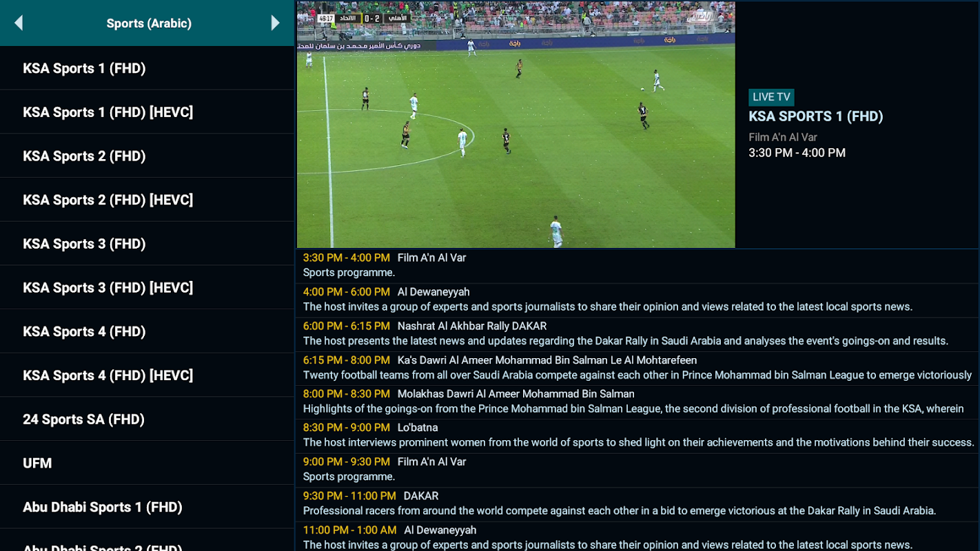Go to previous category with left arrow
This screenshot has width=980, height=551.
coord(19,23)
